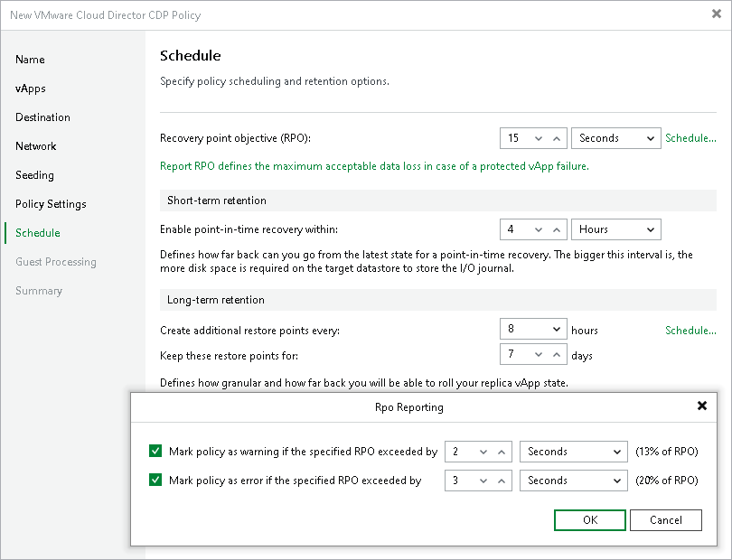Increase point-in-time recovery value of 4

pyautogui.click(x=557, y=229)
